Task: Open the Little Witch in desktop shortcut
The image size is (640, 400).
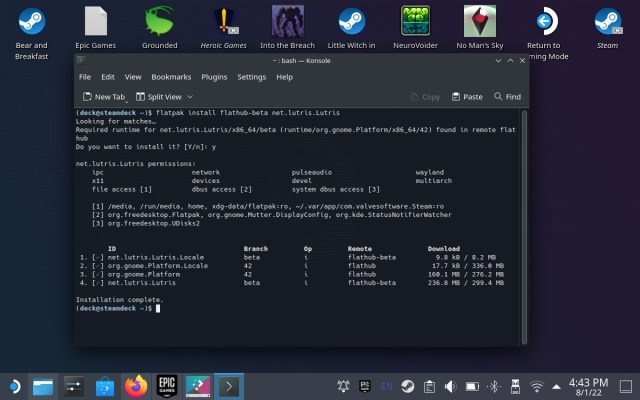Action: tap(351, 28)
